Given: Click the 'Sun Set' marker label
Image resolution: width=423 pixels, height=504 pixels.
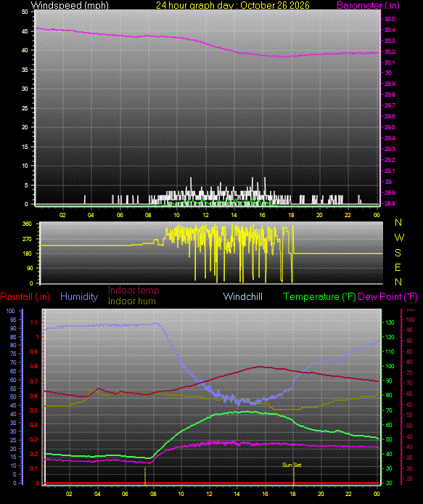Looking at the screenshot, I should click(x=292, y=465).
